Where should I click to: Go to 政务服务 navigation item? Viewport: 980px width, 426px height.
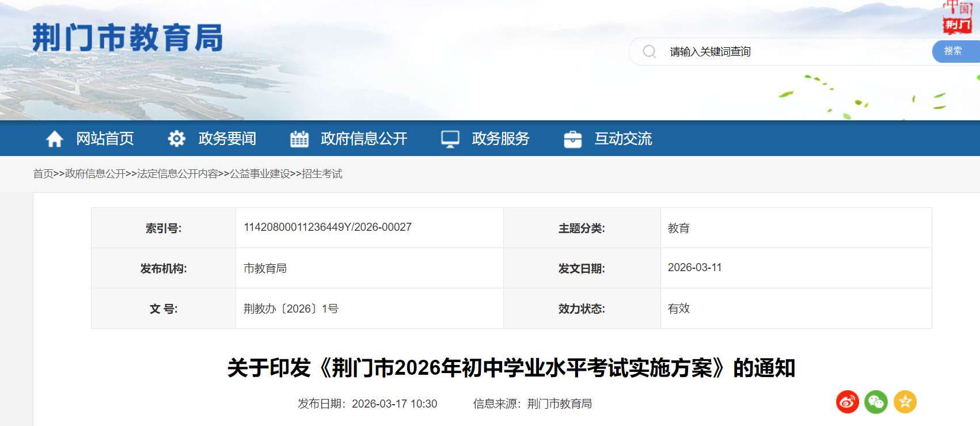(x=500, y=139)
